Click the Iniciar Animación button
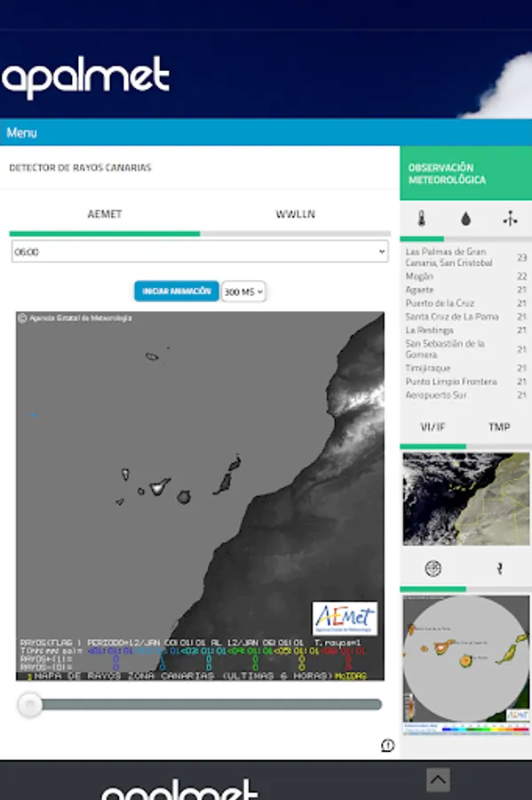 [177, 292]
